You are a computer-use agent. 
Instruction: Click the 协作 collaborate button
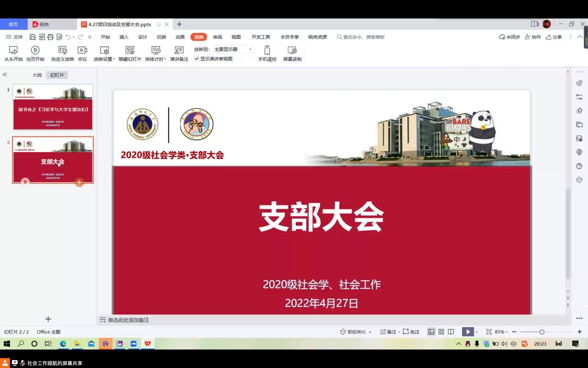pyautogui.click(x=533, y=37)
